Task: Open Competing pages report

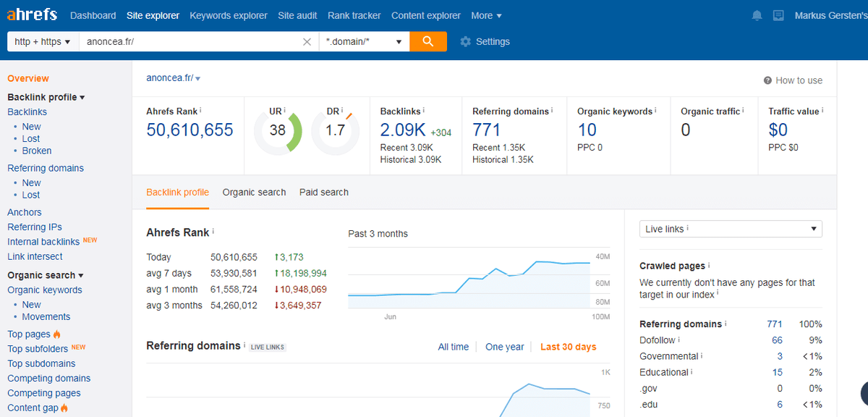Action: [44, 393]
